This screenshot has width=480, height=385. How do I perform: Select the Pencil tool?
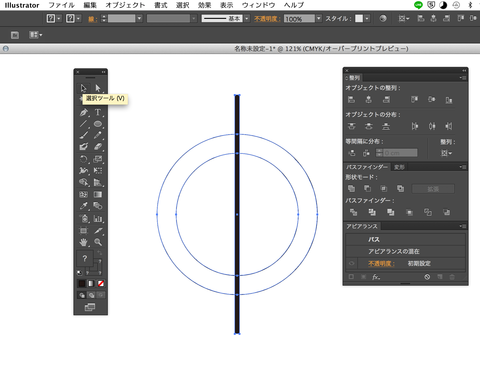(98, 135)
